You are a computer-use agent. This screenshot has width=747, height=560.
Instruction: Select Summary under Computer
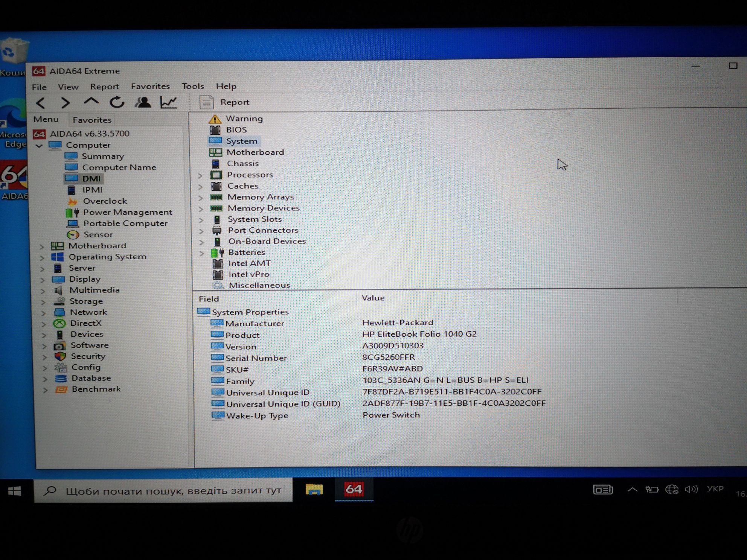103,156
